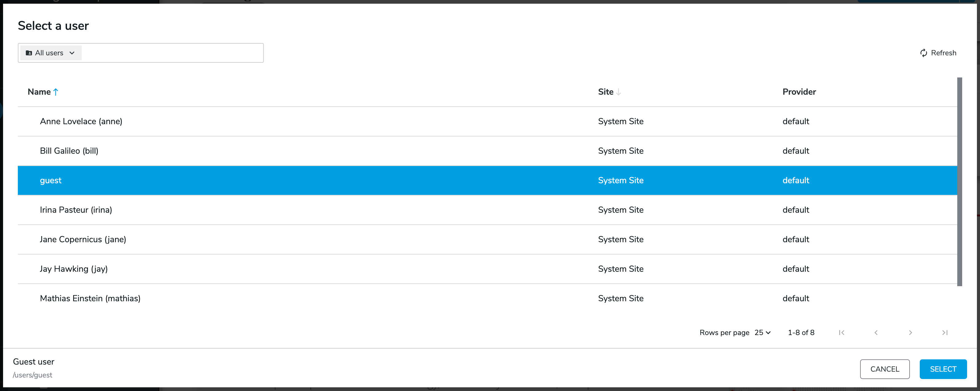Viewport: 980px width, 391px height.
Task: Select the Anne Lovelace (anne) row
Action: click(81, 121)
